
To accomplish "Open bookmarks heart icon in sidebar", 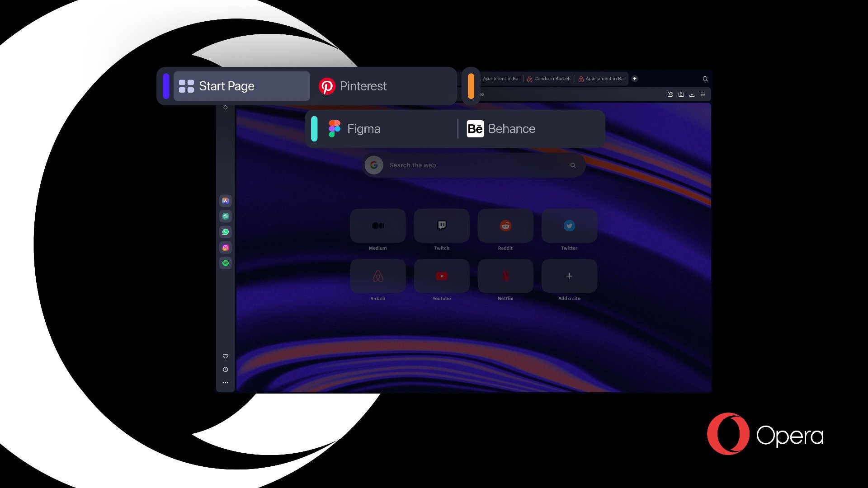I will tap(226, 357).
